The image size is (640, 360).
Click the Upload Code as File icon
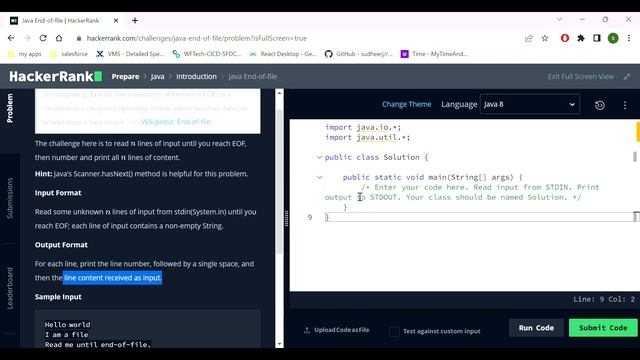point(307,330)
